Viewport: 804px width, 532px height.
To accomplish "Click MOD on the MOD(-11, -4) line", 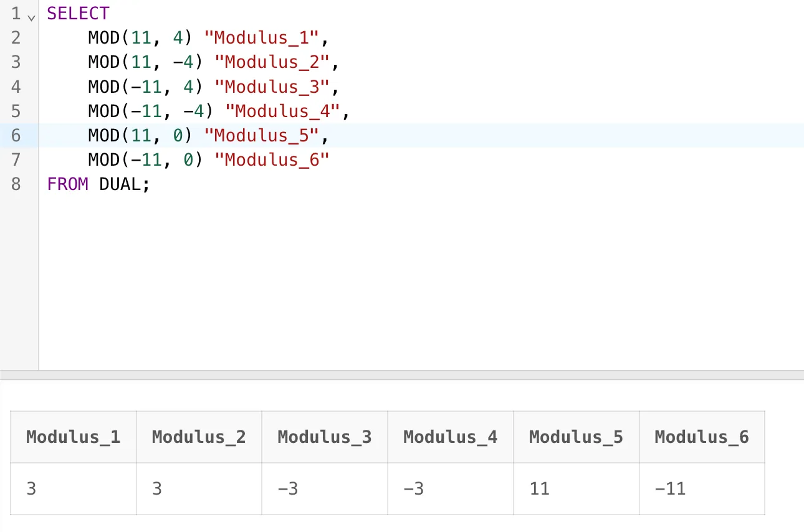I will (x=103, y=111).
